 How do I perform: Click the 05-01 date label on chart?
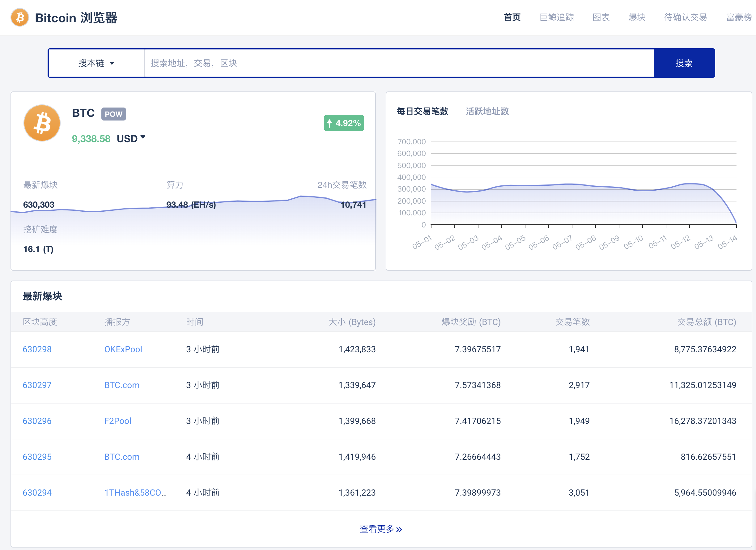coord(422,242)
